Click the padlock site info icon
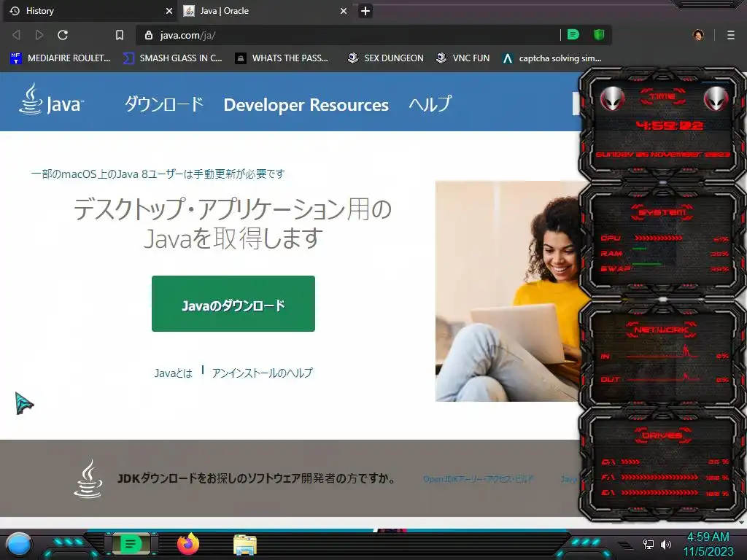This screenshot has width=747, height=560. click(x=149, y=35)
